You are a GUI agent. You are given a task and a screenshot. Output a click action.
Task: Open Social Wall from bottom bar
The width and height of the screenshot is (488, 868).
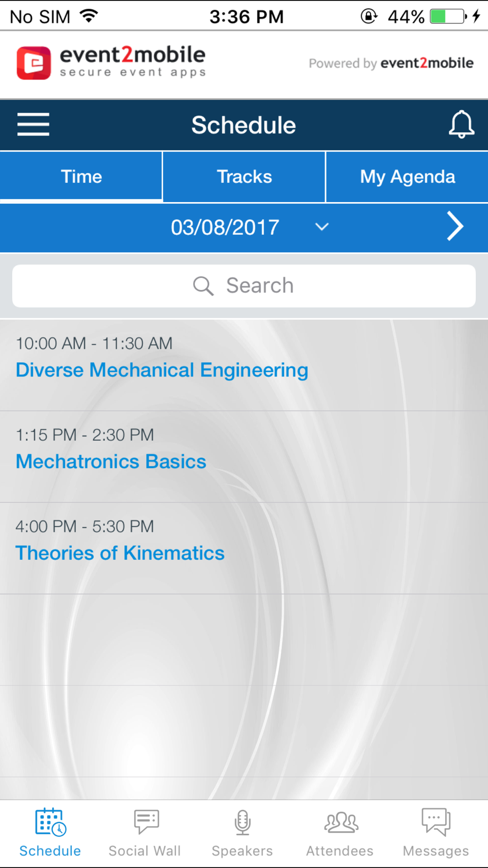[145, 822]
